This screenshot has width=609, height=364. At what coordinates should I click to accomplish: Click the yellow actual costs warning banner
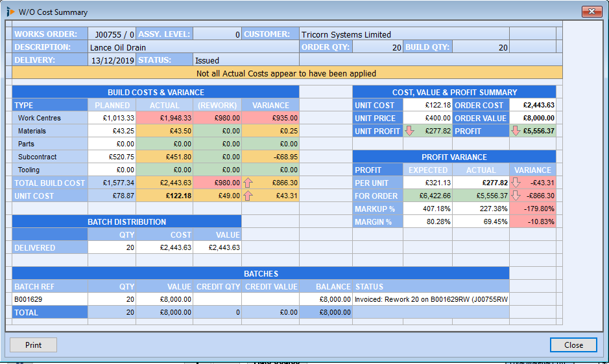(x=286, y=74)
